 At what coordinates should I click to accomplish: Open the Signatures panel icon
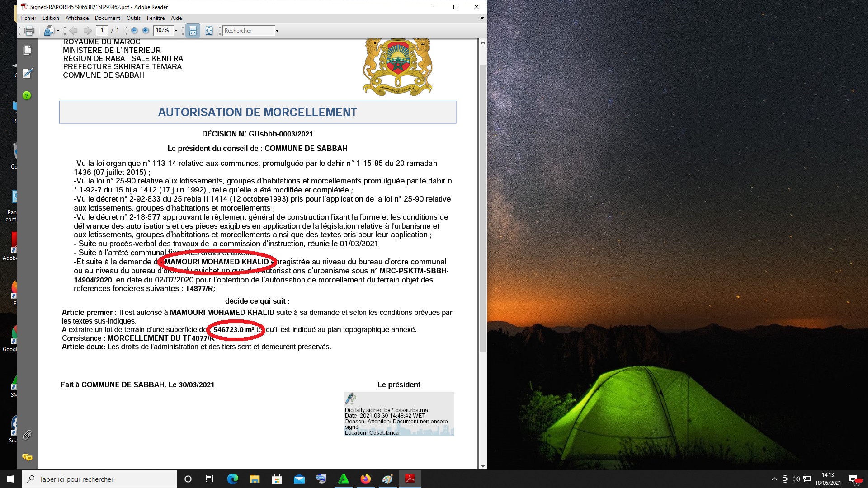click(x=27, y=73)
